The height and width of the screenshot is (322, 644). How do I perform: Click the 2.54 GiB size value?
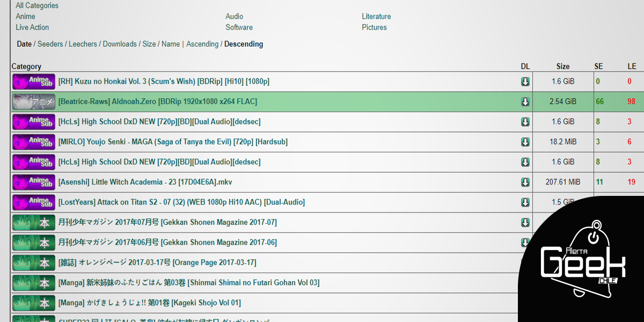coord(563,101)
